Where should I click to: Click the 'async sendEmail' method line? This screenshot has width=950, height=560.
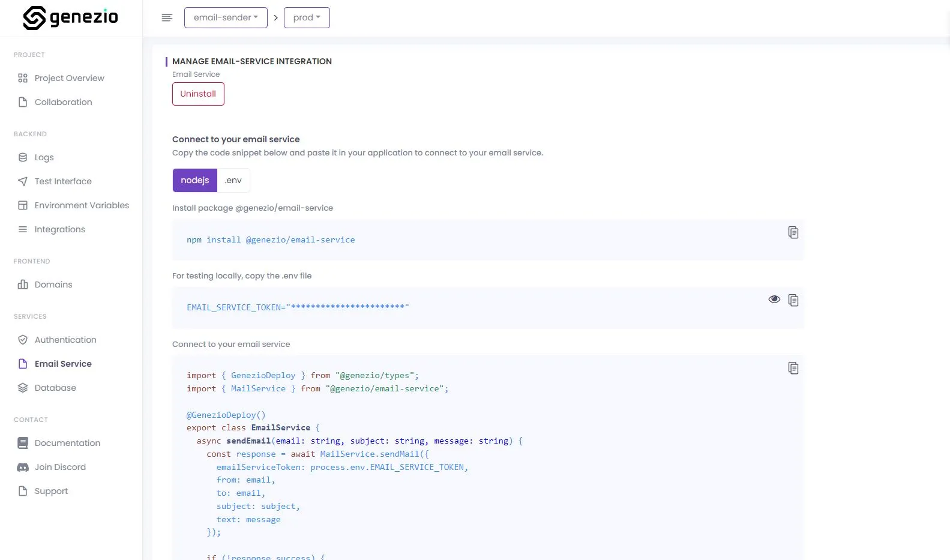coord(359,441)
